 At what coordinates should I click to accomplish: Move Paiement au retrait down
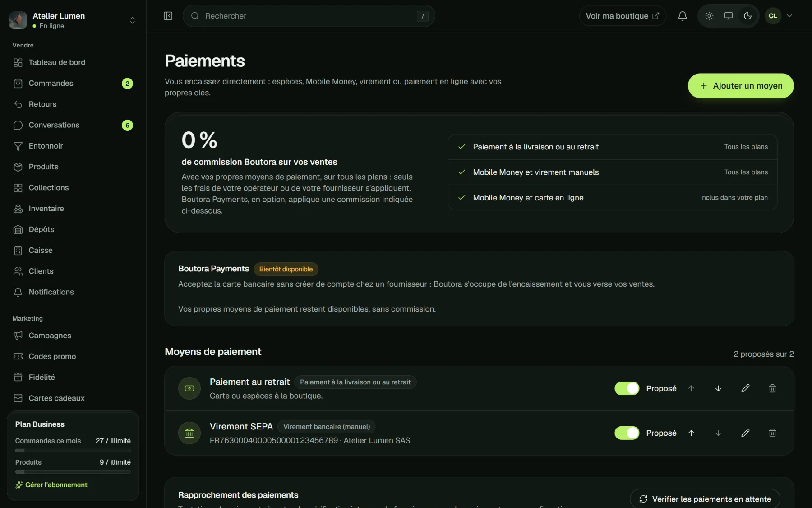[x=718, y=388]
